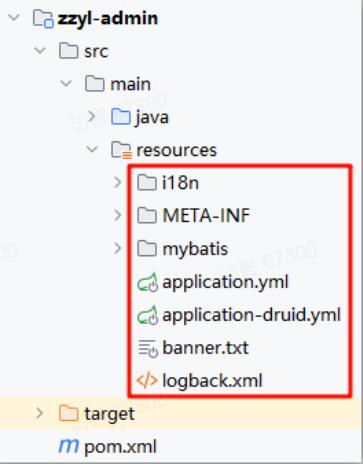Viewport: 363px width, 464px height.
Task: Click the Spring icon beside application-druid.yml
Action: [x=147, y=315]
